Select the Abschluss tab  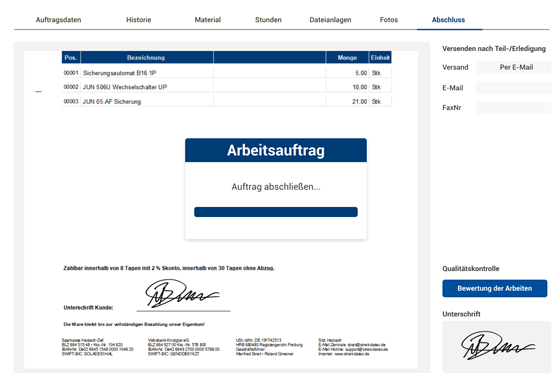[448, 20]
